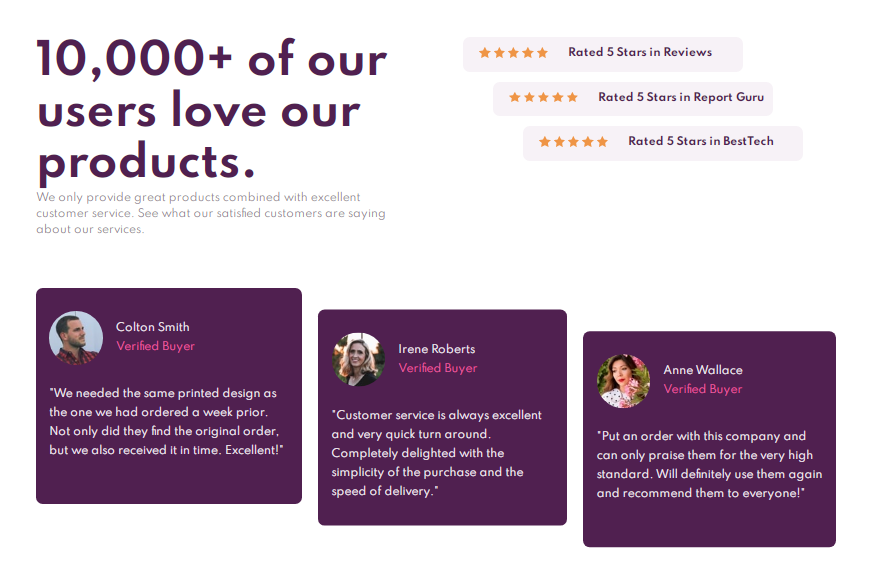The image size is (874, 568).
Task: Click "Verified Buyer" under Colton Smith
Action: pyautogui.click(x=155, y=346)
